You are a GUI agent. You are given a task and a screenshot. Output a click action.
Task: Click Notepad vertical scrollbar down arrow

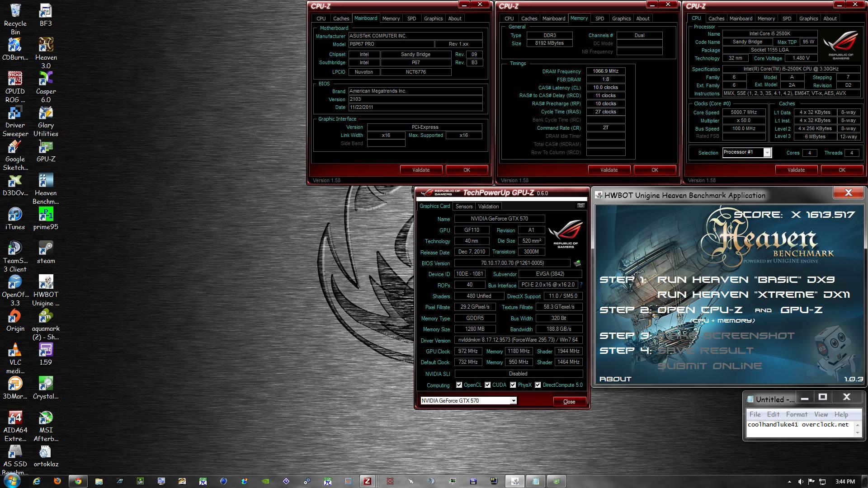click(858, 433)
